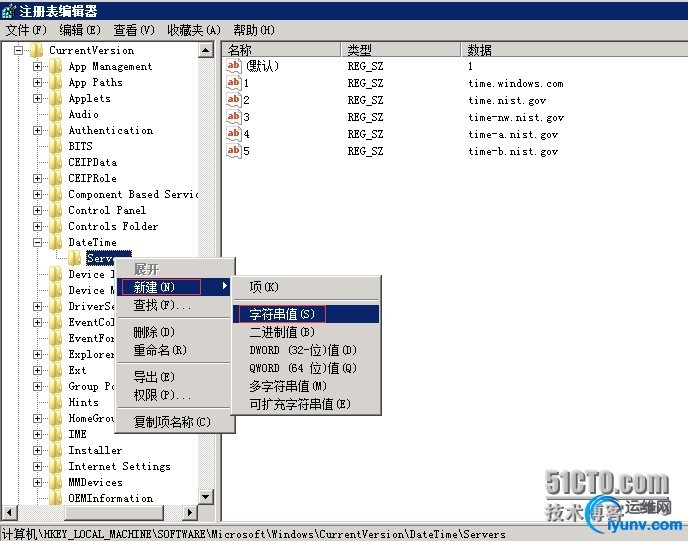Choose QWORD (64 位)值(Q) option
Screen dimensions: 688x541
tap(306, 368)
